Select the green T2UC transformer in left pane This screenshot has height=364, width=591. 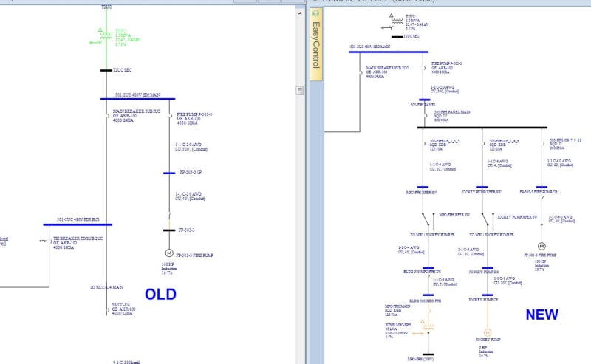106,35
